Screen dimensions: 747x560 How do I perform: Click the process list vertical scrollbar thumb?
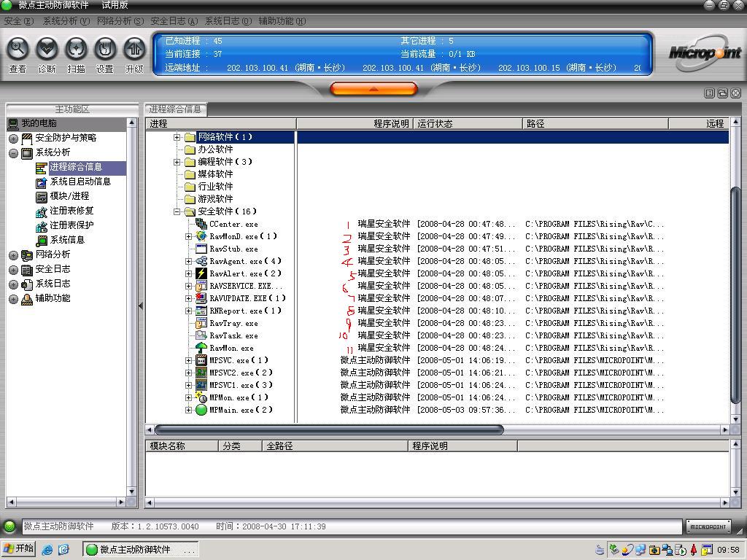pyautogui.click(x=735, y=296)
